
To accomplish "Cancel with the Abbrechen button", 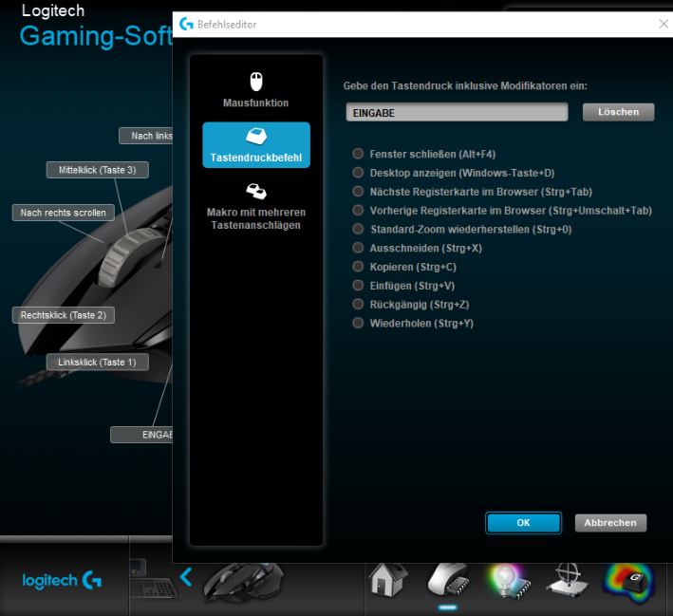I will (x=610, y=523).
